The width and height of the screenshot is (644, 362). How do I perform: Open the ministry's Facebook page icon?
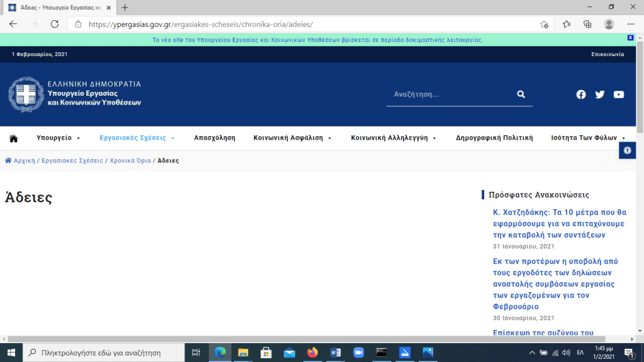click(x=581, y=94)
